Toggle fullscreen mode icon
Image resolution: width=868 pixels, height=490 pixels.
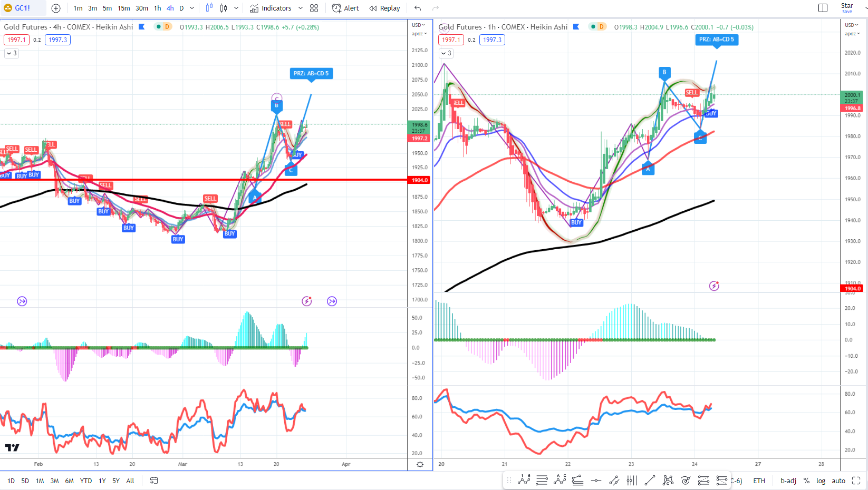856,481
